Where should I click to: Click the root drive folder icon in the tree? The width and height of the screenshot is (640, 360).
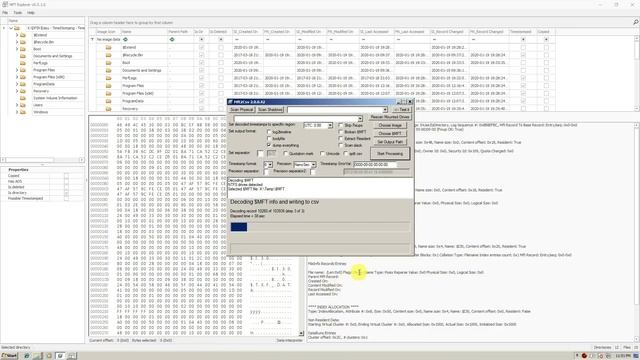point(17,28)
